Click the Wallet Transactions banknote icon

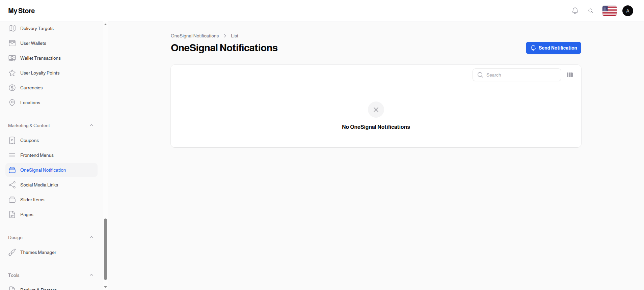pos(12,58)
